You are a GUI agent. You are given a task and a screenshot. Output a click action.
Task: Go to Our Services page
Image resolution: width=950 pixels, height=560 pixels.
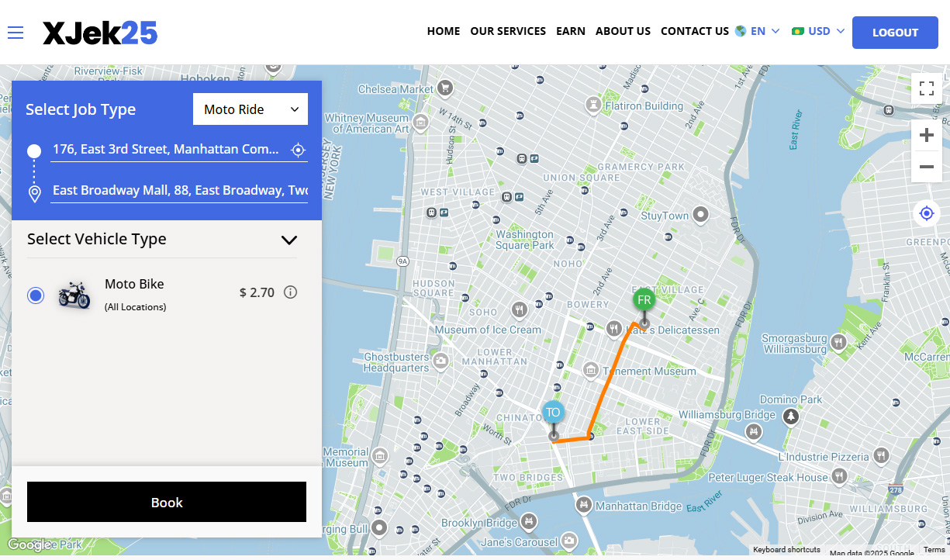pyautogui.click(x=508, y=32)
